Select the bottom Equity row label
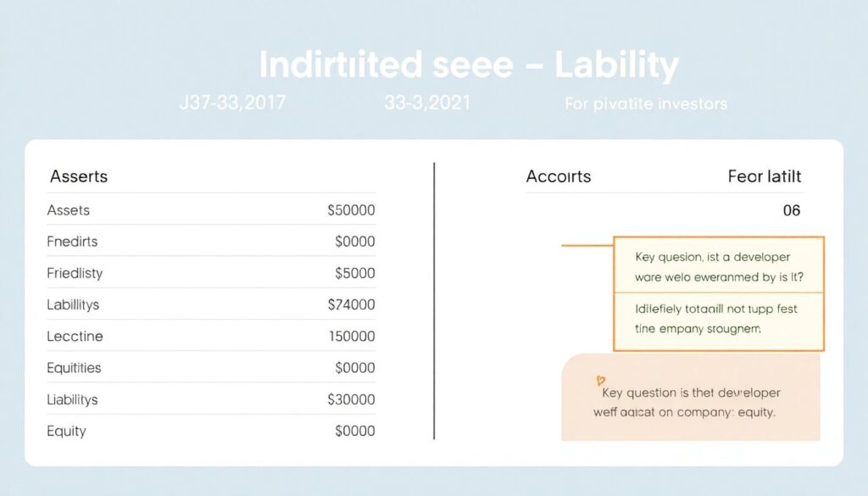This screenshot has height=496, width=868. coord(68,431)
